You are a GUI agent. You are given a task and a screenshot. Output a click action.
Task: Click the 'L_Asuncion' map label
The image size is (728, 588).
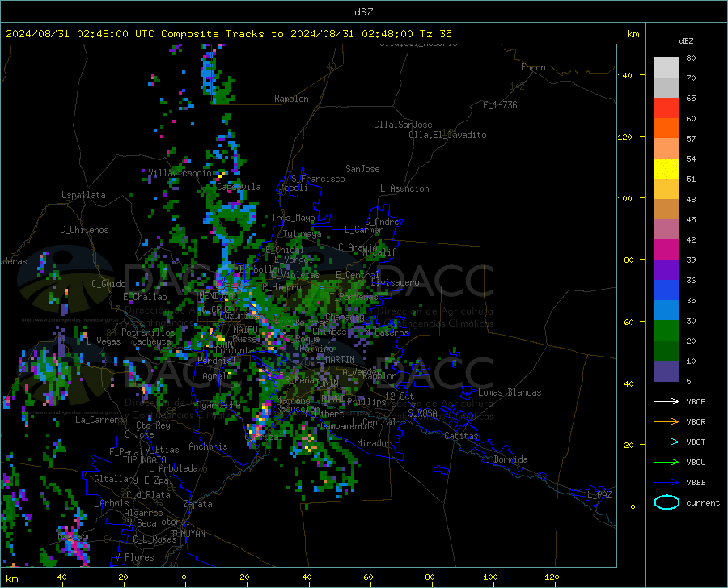point(404,188)
